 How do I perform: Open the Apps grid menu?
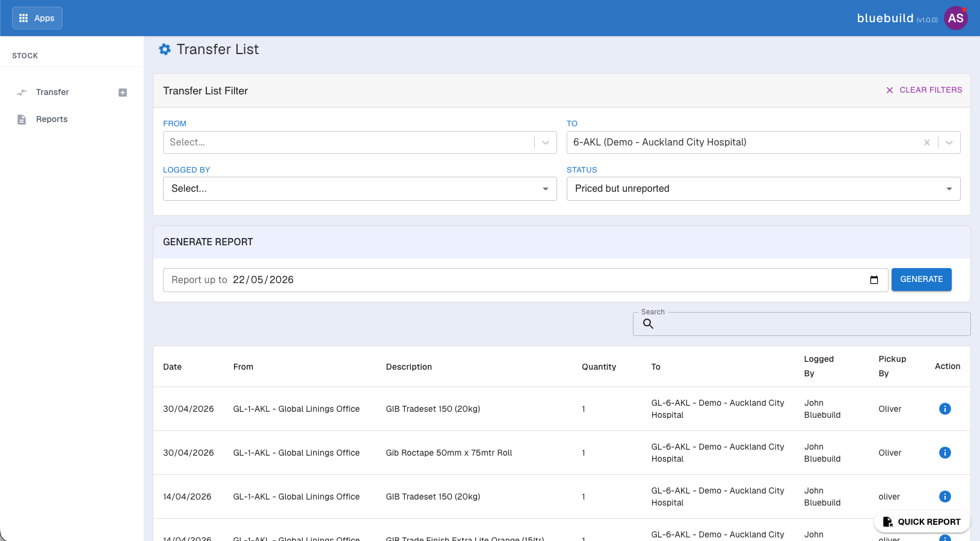click(x=37, y=18)
